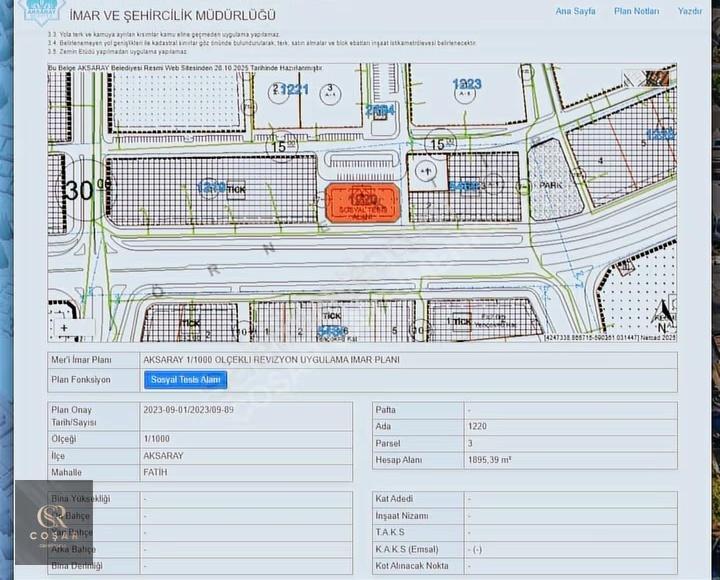
Task: Open the Ana Sayfa link
Action: click(x=575, y=11)
